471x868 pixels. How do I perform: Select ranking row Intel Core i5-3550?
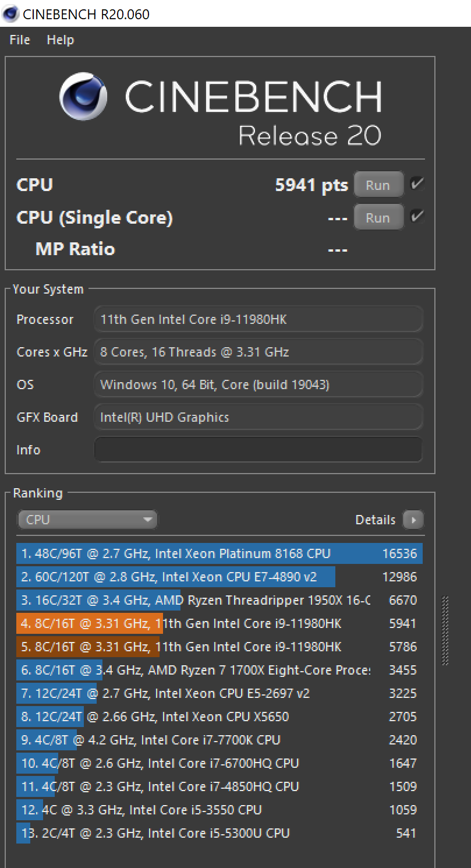pos(219,810)
